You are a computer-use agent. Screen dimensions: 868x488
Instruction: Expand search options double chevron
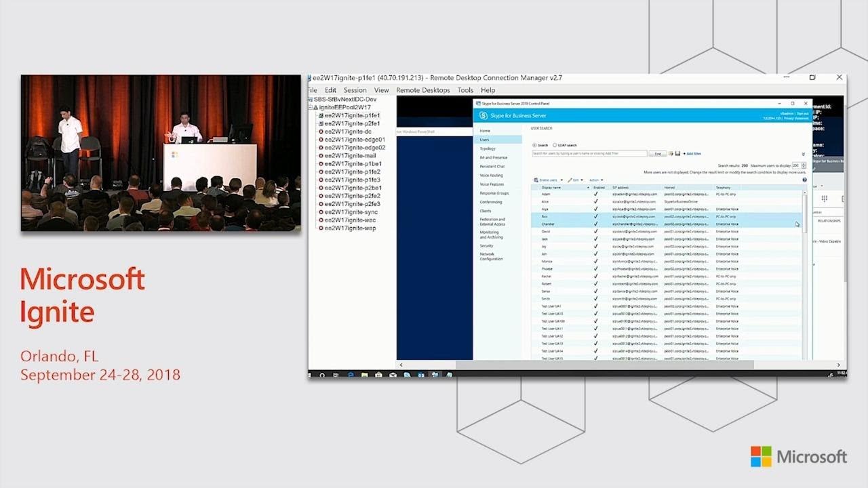804,154
